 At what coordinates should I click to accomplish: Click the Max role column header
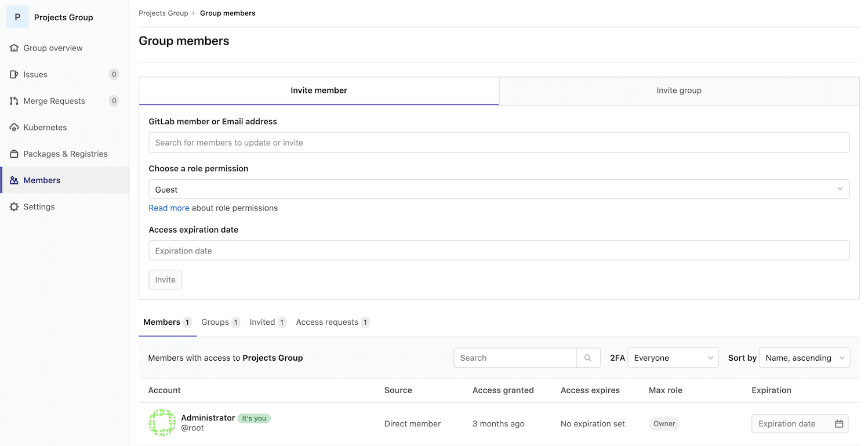tap(666, 390)
